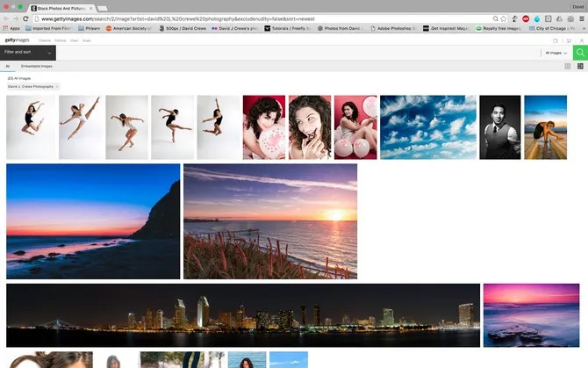Open the San Diego skyline panorama thumbnail
The image size is (588, 368).
[243, 315]
